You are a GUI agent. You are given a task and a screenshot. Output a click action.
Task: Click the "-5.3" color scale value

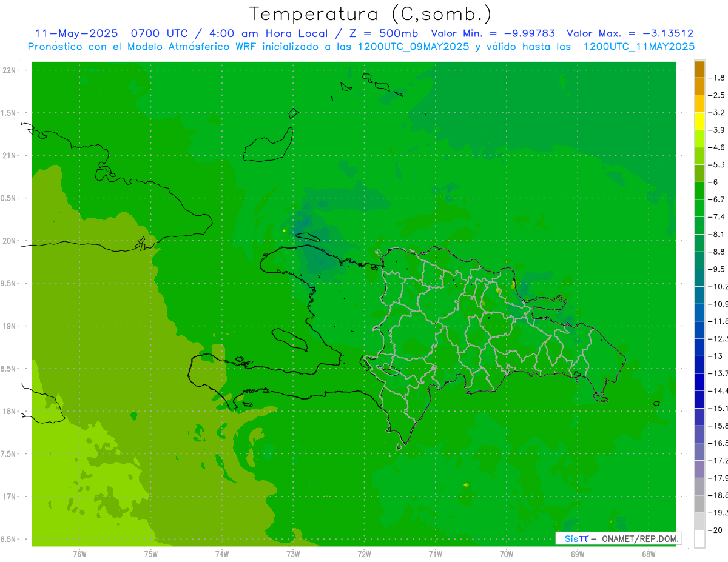[x=716, y=164]
